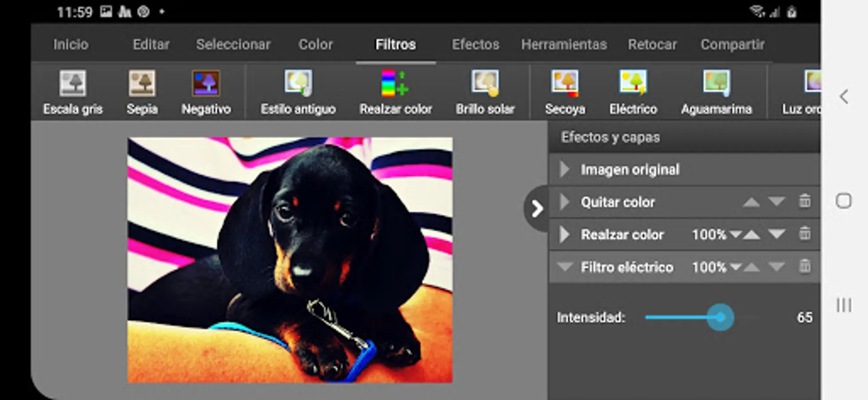Switch to the Editar tab

click(151, 44)
